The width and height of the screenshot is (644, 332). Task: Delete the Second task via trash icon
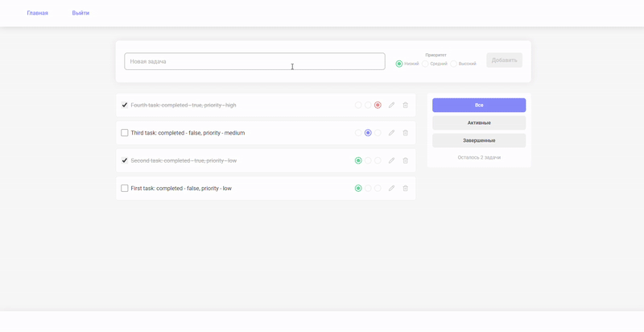coord(406,160)
